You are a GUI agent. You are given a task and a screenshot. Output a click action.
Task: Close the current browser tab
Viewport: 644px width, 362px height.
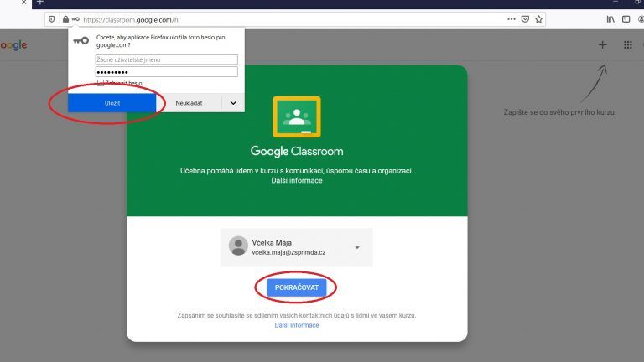click(23, 2)
